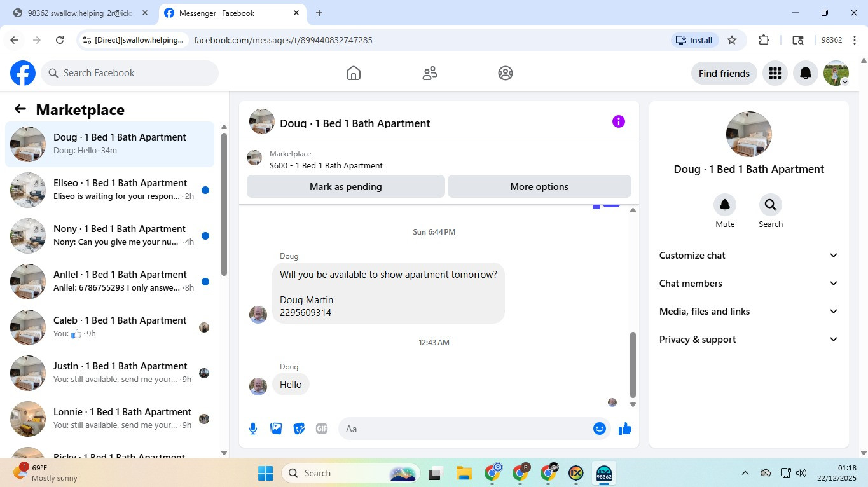Image resolution: width=868 pixels, height=487 pixels.
Task: Open the $600 - 1 Bed 1 Bath Apartment listing
Action: click(x=326, y=166)
